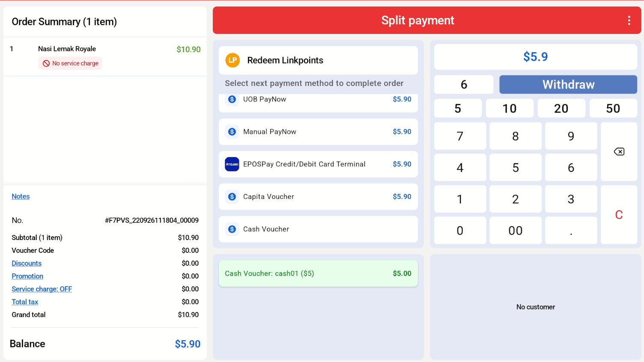
Task: Tap keypad digit 2
Action: click(516, 199)
